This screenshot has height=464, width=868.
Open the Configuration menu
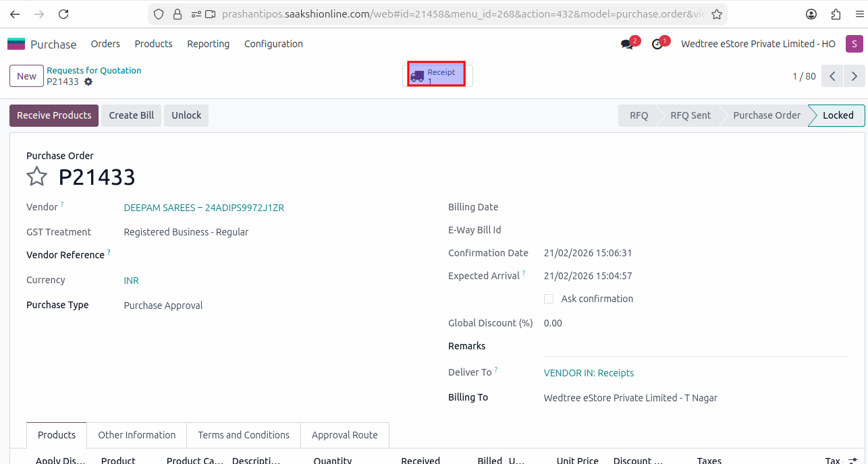pos(273,44)
